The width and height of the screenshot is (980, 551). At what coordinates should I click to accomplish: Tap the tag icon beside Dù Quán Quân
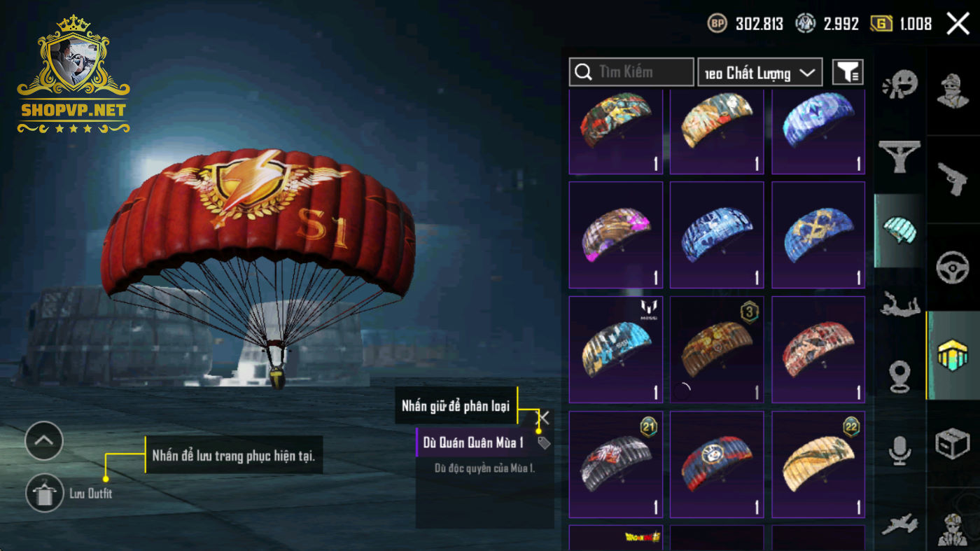click(543, 442)
